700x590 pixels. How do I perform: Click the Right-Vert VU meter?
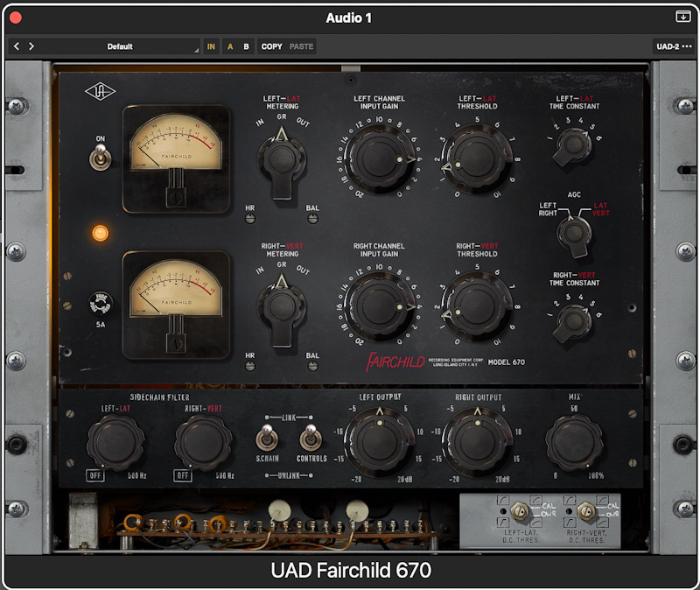176,305
